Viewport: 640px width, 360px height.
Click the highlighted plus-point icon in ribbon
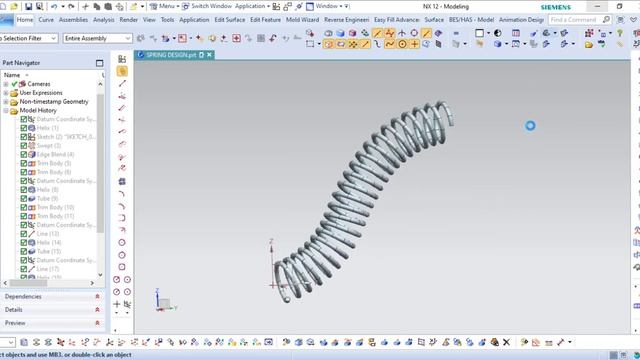click(414, 44)
